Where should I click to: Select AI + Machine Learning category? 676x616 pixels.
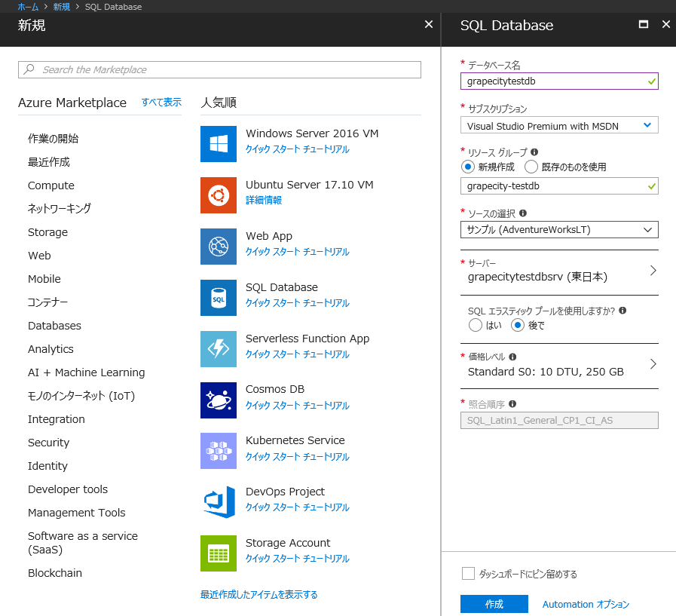tap(86, 372)
